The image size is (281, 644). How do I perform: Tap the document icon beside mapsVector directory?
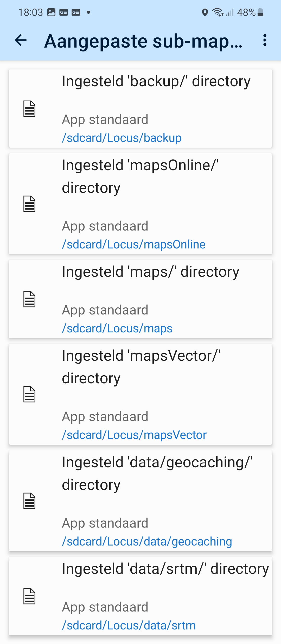[x=29, y=394]
